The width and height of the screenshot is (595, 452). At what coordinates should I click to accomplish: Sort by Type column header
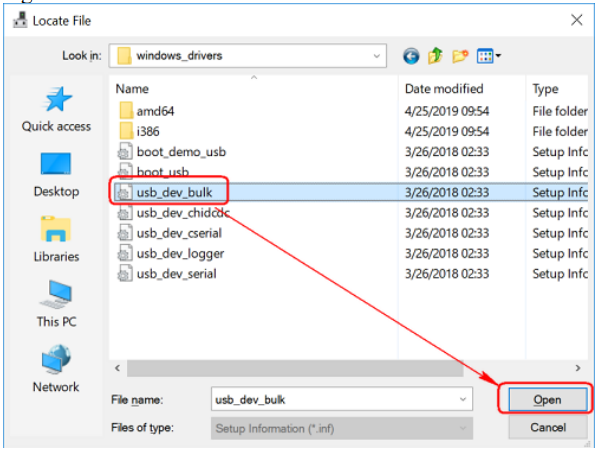pos(558,89)
